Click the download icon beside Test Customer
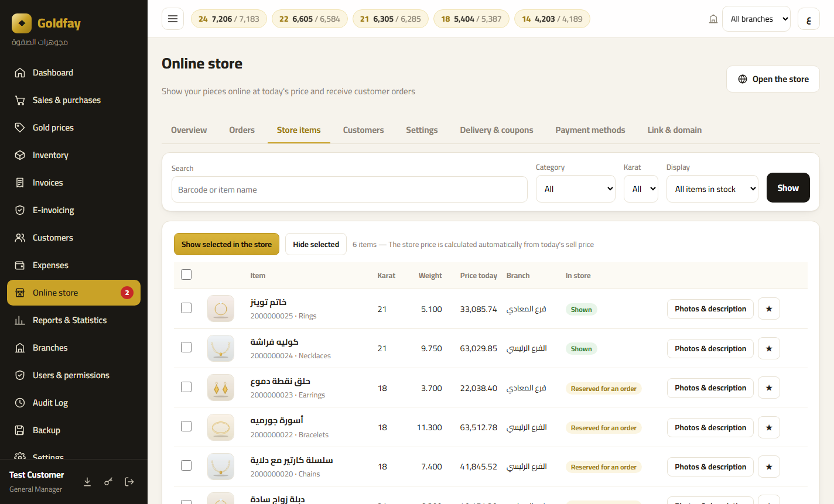 pos(87,482)
